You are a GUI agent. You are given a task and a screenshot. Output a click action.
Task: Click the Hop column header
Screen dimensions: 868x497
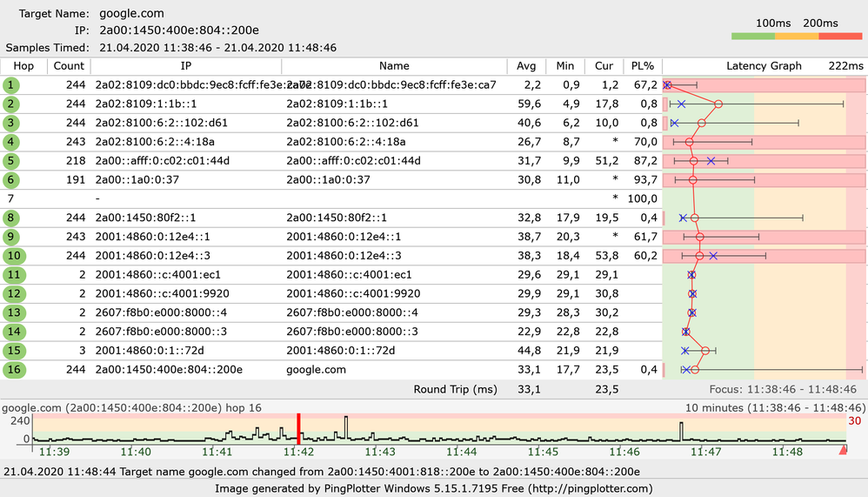pyautogui.click(x=23, y=66)
